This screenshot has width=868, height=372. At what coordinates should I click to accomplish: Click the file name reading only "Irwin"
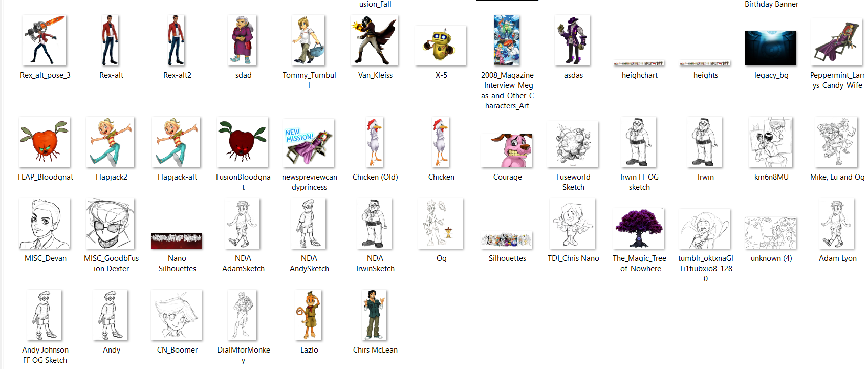pyautogui.click(x=706, y=177)
